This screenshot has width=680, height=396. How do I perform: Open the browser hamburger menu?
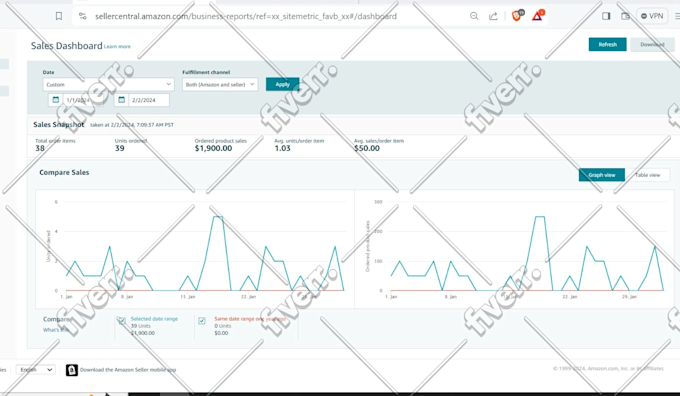[677, 16]
